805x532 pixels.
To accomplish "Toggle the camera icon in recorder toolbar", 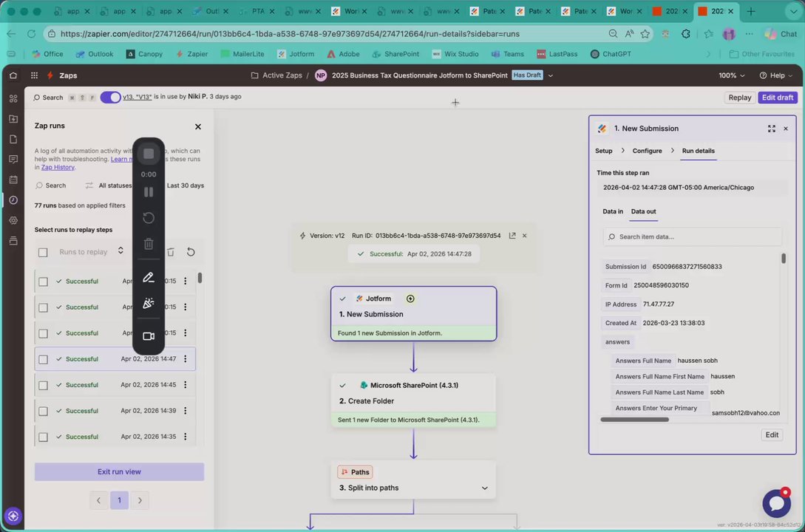I will pos(149,336).
